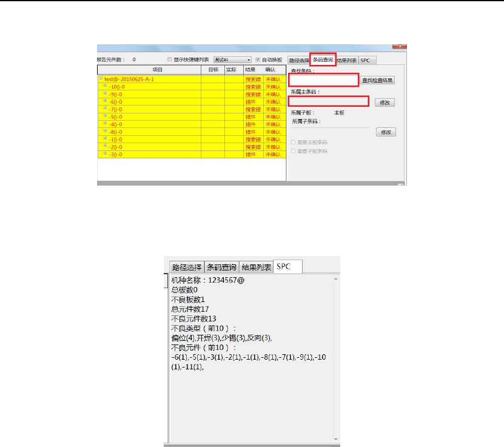
Task: Click the 总板数0 line
Action: tap(184, 290)
